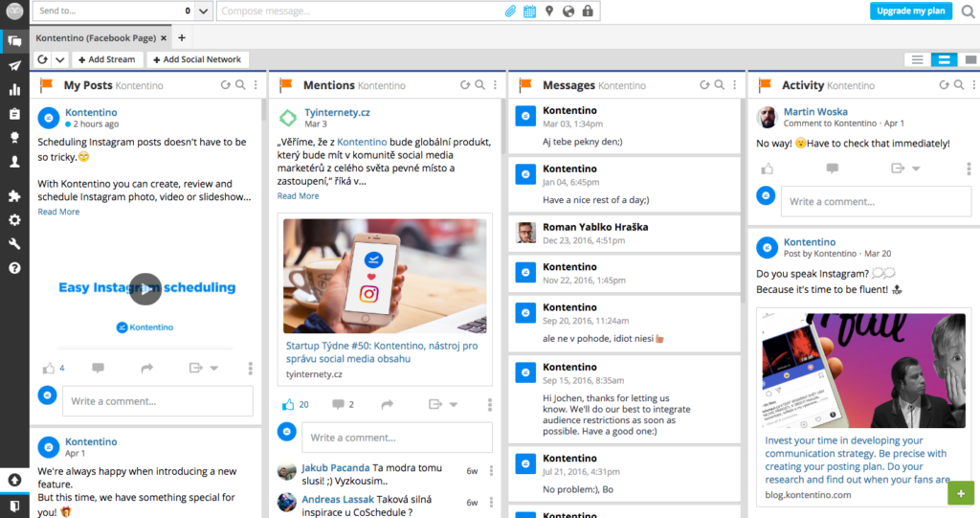Viewport: 980px width, 518px height.
Task: Open Invest your time blog link
Action: pyautogui.click(x=857, y=460)
